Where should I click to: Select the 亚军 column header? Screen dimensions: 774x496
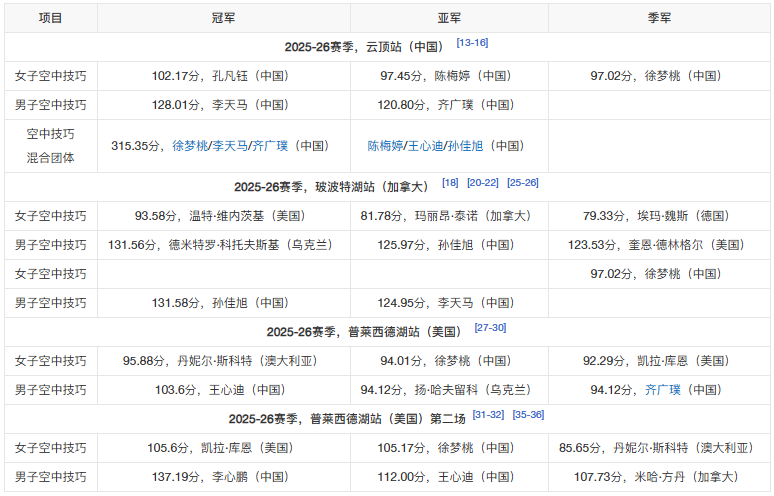(449, 18)
